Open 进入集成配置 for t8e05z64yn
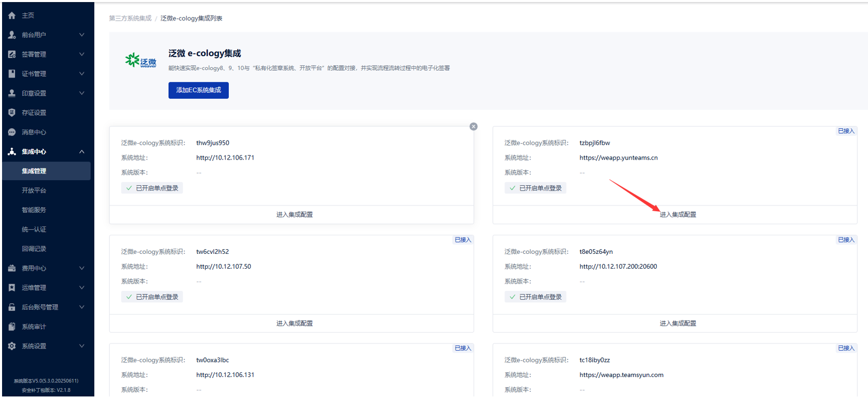 (x=678, y=323)
